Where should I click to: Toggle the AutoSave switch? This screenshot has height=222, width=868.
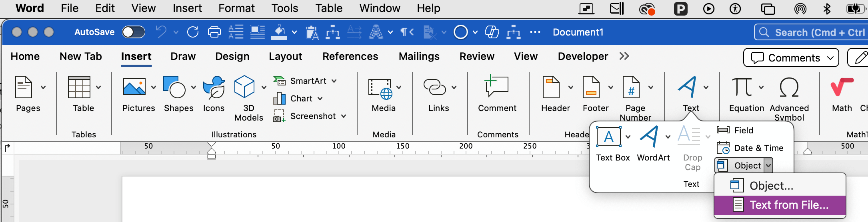[x=134, y=32]
